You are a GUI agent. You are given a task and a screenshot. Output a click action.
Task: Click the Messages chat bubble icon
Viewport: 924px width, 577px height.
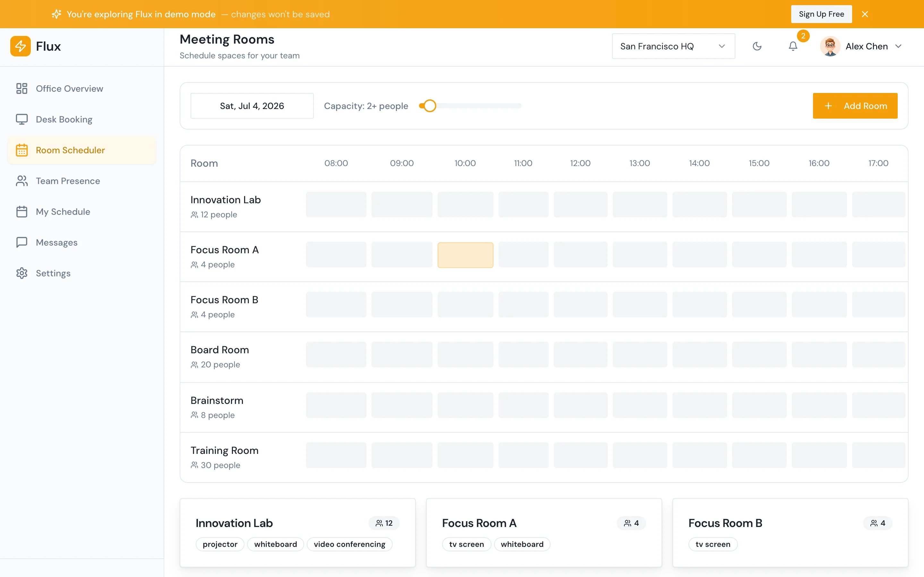click(22, 242)
